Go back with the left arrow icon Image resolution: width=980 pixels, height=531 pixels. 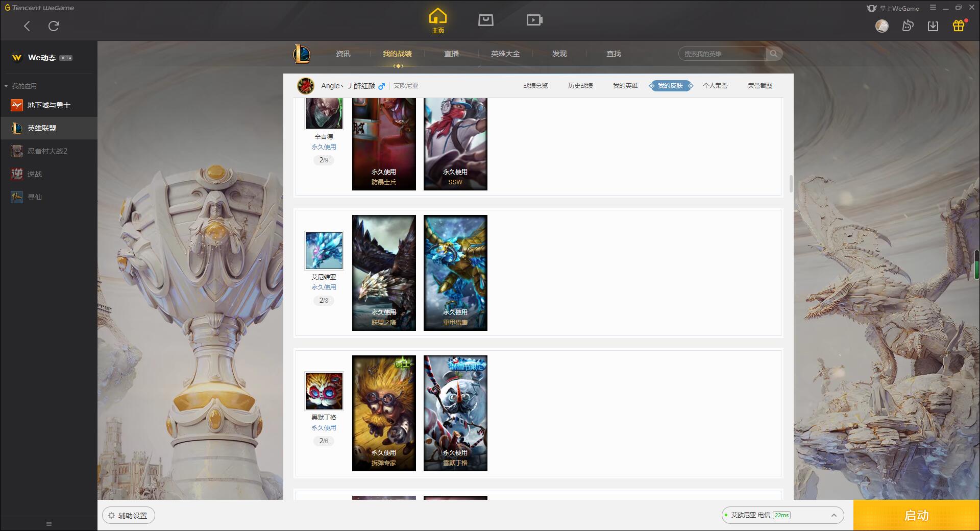27,26
